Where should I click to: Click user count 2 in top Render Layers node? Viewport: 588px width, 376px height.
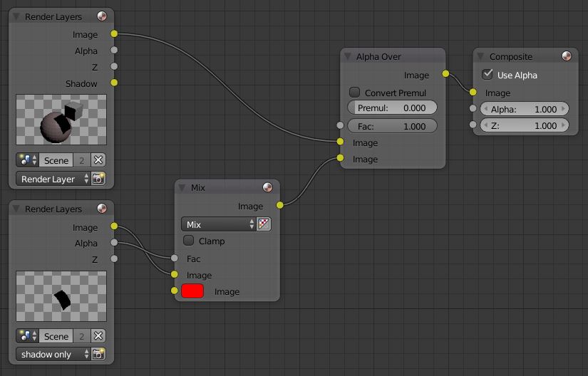tap(82, 160)
